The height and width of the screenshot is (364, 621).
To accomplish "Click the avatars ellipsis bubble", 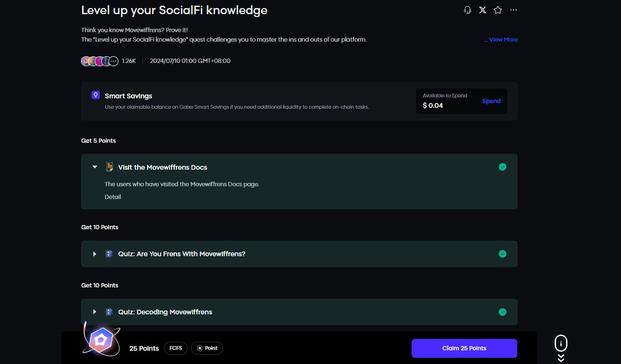I will (x=114, y=61).
